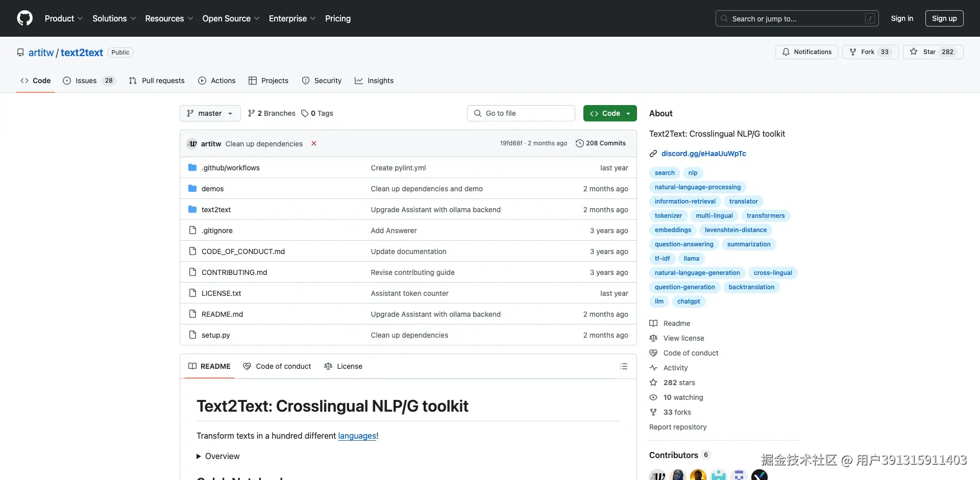Open the Solutions dropdown menu

pyautogui.click(x=114, y=18)
